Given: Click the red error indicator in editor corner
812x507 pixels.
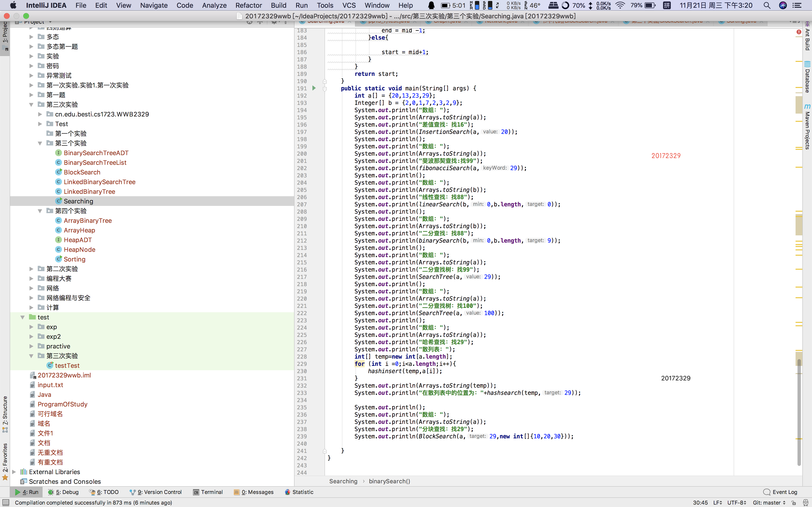Looking at the screenshot, I should coord(799,31).
